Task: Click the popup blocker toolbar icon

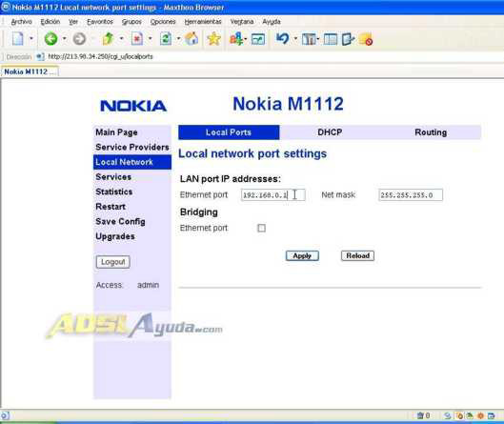Action: [366, 39]
